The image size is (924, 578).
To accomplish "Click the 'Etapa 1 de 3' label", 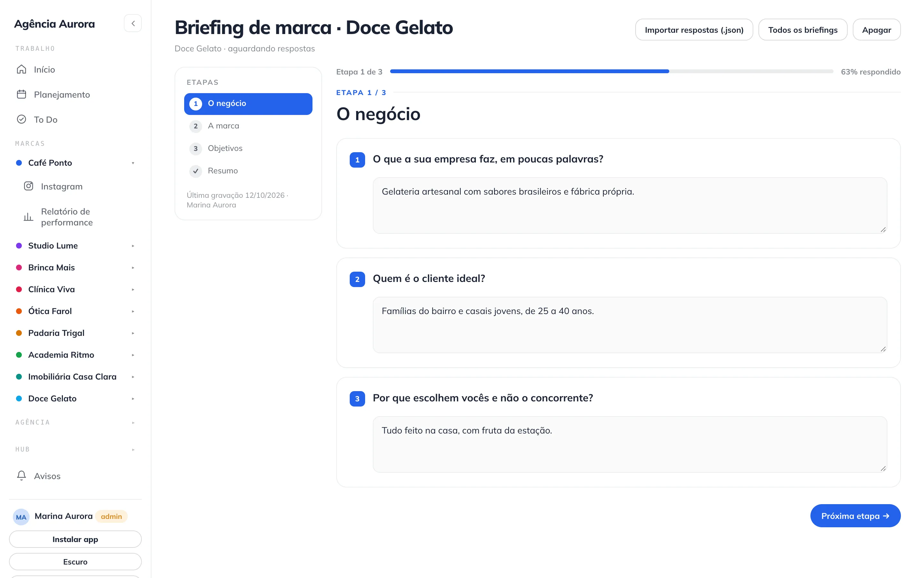I will (359, 72).
